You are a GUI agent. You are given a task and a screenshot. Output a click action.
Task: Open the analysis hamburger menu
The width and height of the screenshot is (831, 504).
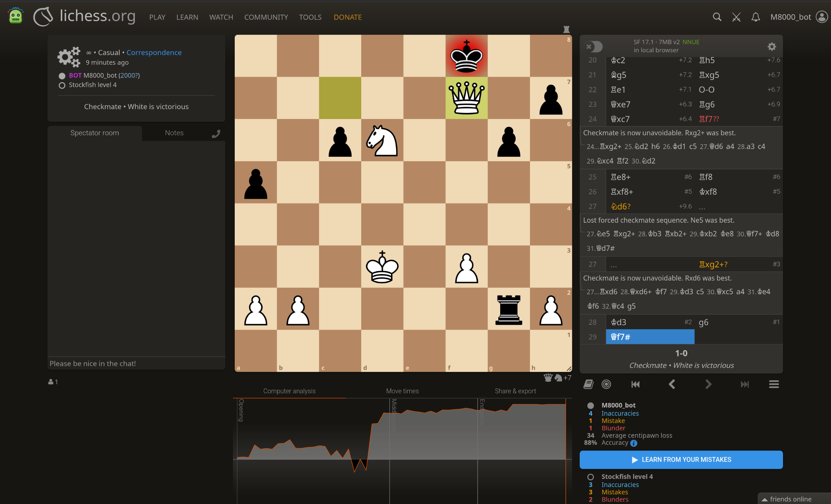[774, 384]
